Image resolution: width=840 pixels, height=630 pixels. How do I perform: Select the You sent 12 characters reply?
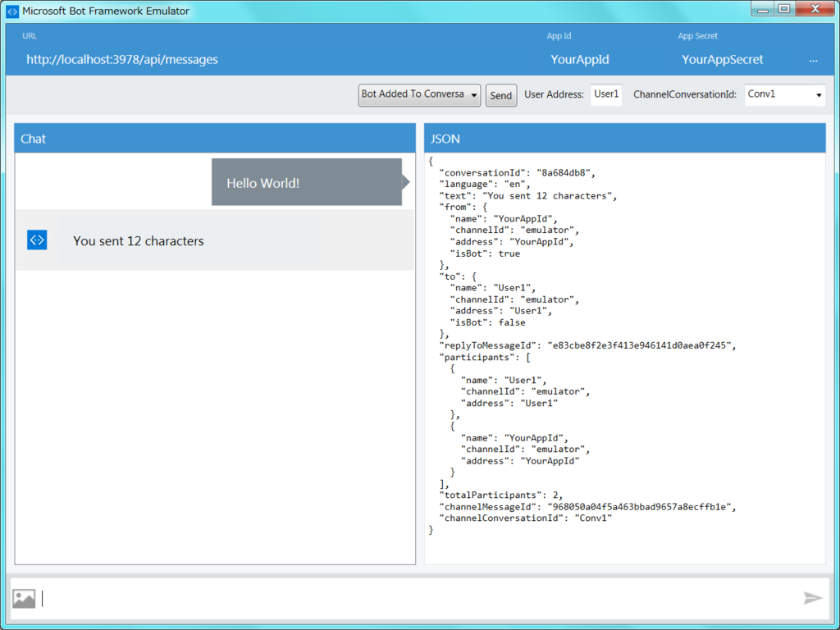coord(189,240)
